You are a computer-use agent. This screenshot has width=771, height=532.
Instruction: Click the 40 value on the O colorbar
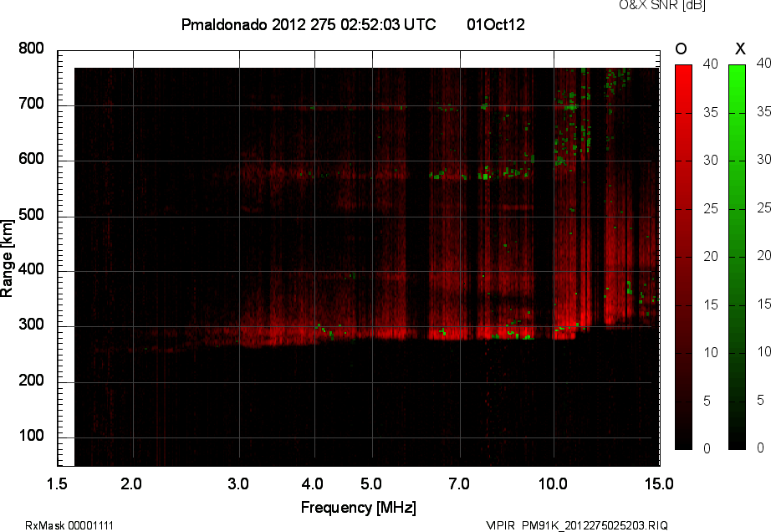click(x=711, y=64)
